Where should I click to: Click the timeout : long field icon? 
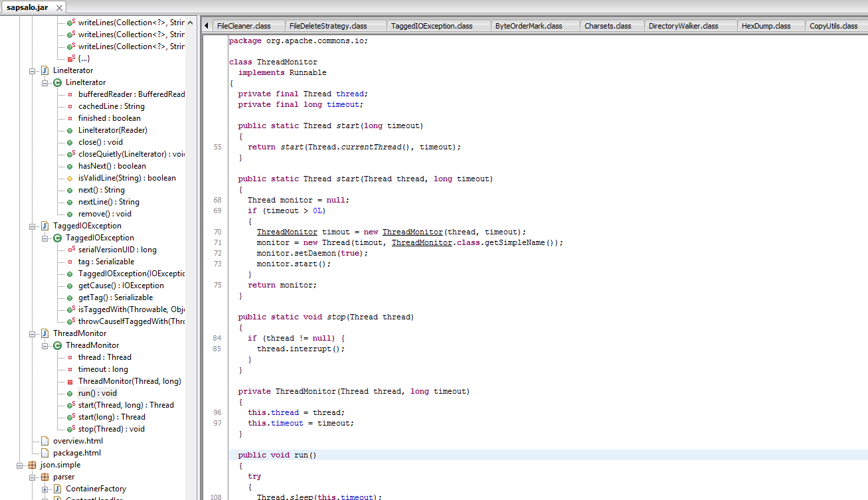click(x=70, y=369)
